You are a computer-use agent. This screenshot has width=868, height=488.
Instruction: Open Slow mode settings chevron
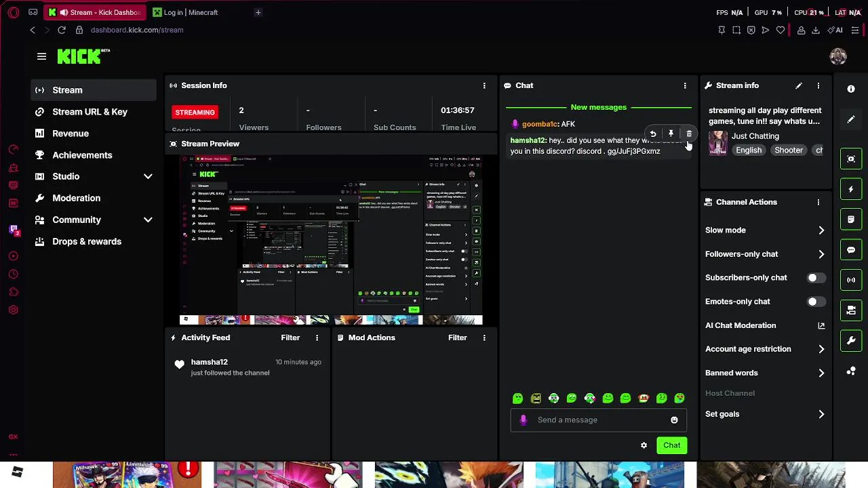coord(821,230)
